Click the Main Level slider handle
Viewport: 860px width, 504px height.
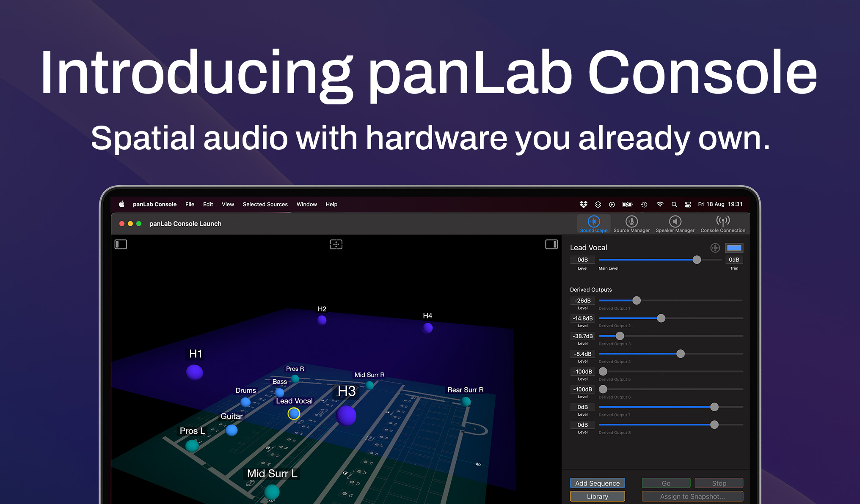tap(697, 260)
